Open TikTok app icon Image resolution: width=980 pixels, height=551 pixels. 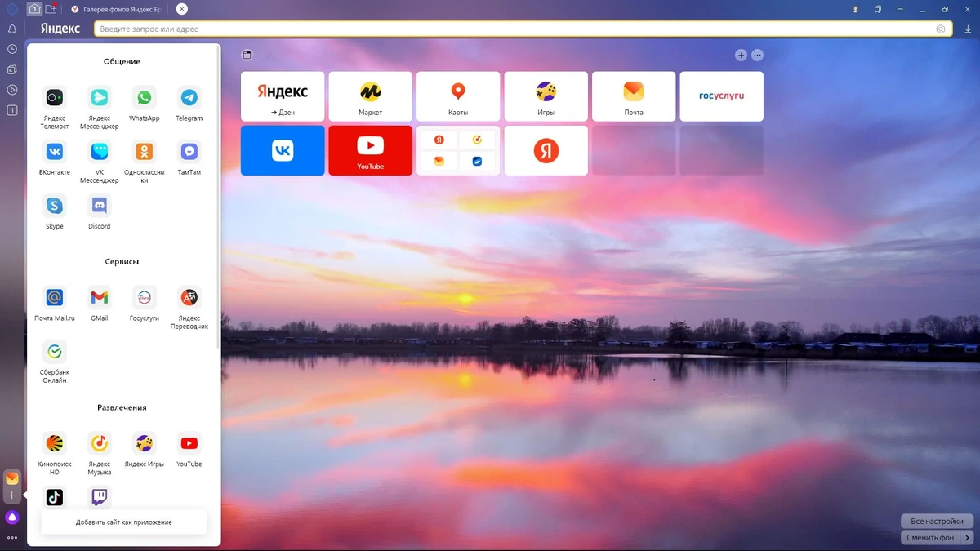[55, 496]
